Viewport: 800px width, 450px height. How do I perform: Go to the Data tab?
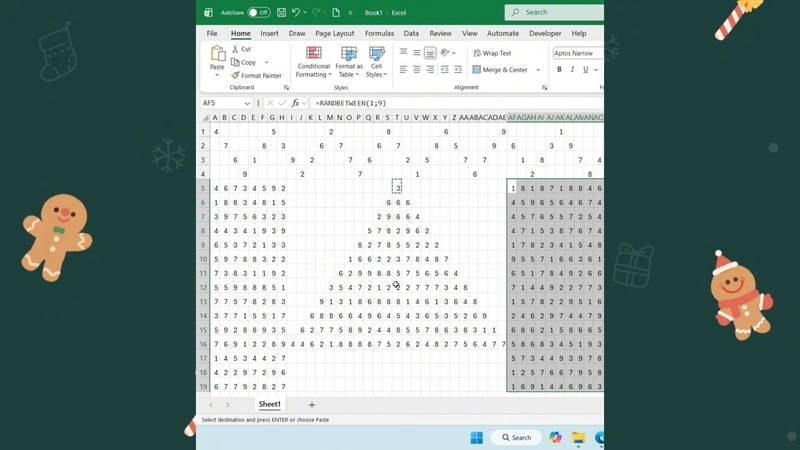point(411,33)
